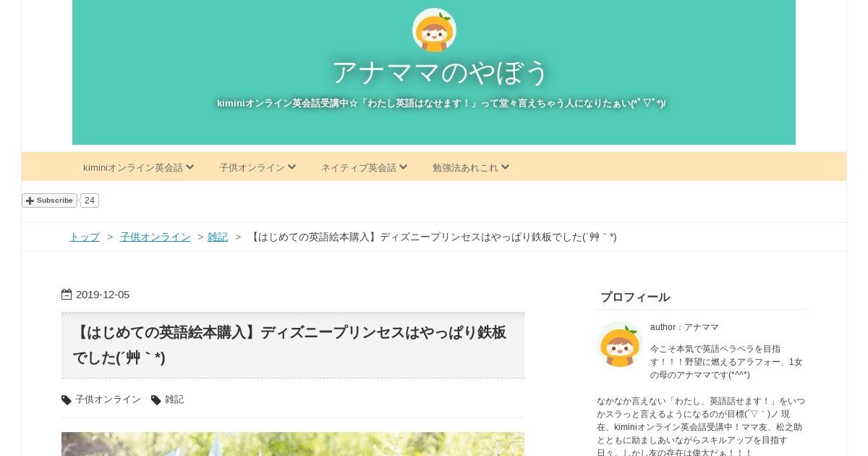
Task: Click the blog title アナママのやぼう
Action: click(x=441, y=72)
